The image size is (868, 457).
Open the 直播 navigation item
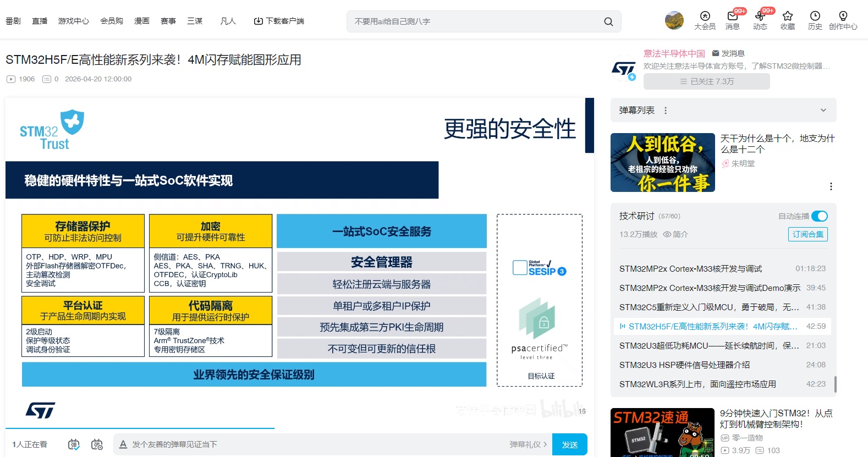40,21
